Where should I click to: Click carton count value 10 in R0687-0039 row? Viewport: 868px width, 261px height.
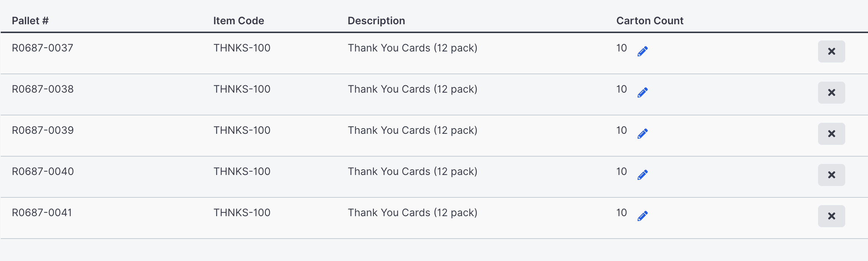click(x=621, y=130)
